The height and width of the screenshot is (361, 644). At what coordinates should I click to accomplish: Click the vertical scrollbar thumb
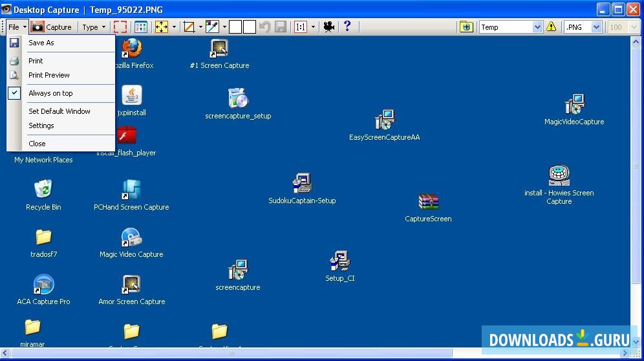tap(636, 164)
